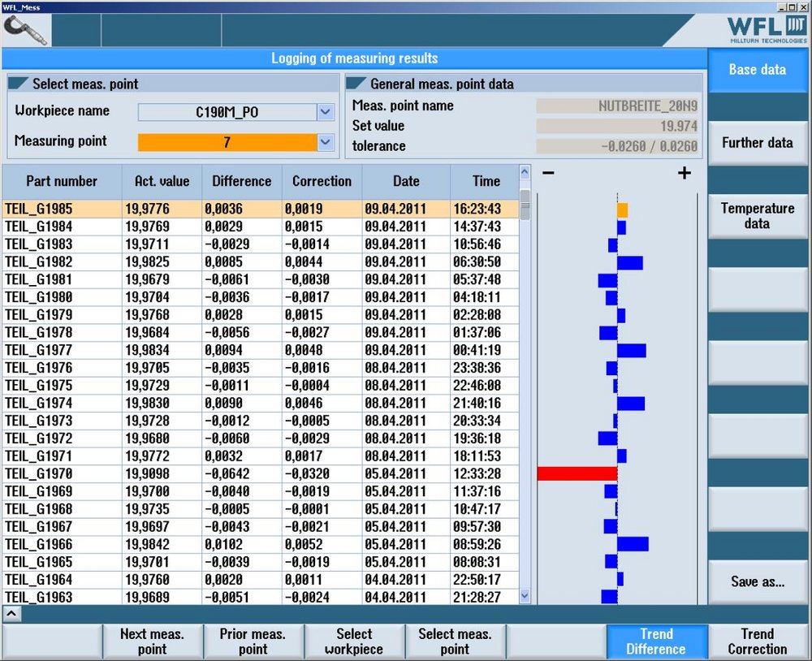
Task: Click the micrometer icon in top-left corner
Action: 25,30
